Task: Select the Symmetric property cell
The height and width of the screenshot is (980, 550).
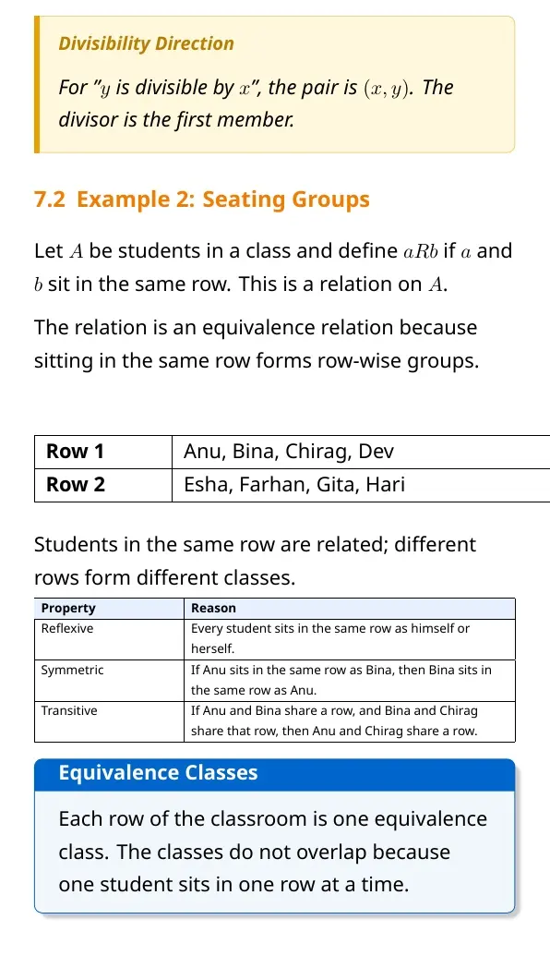Action: pos(109,680)
